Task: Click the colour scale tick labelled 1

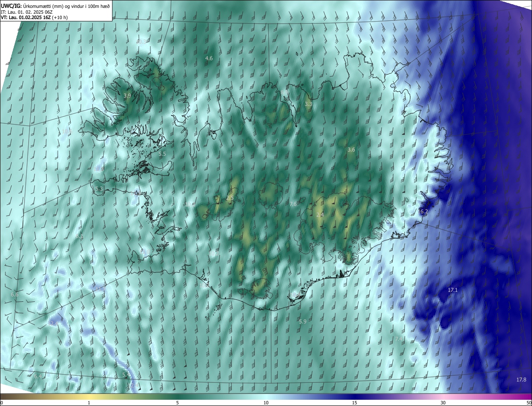Action: pyautogui.click(x=89, y=403)
